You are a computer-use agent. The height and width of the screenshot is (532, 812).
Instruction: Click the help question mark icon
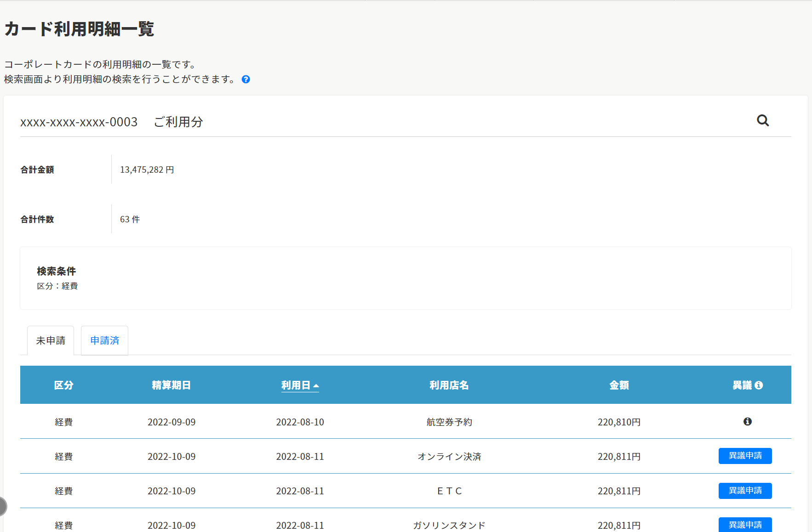pos(246,79)
